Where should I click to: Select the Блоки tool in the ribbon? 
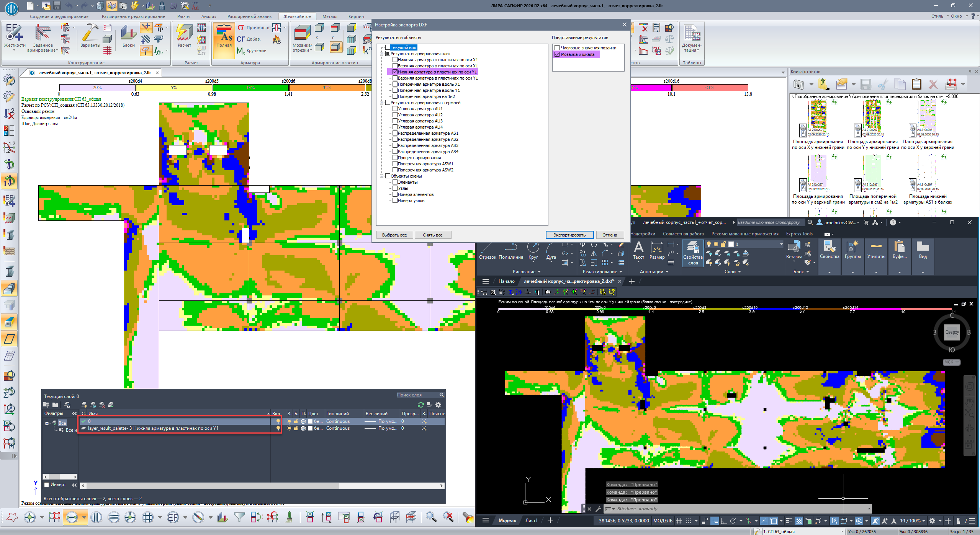(x=129, y=33)
